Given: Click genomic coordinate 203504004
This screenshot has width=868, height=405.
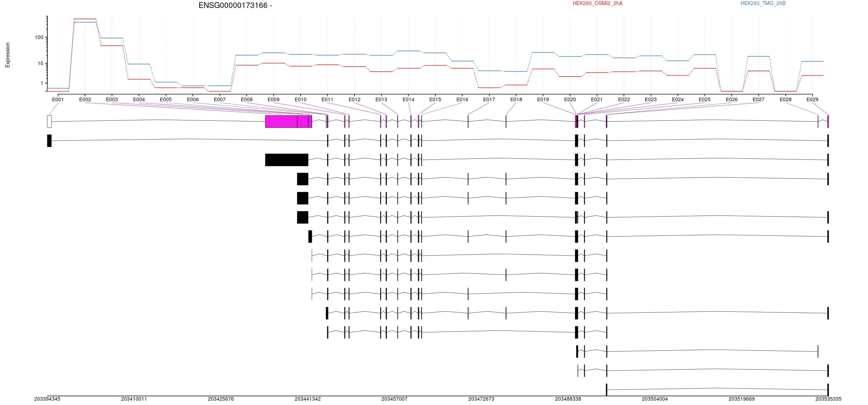Looking at the screenshot, I should [655, 399].
